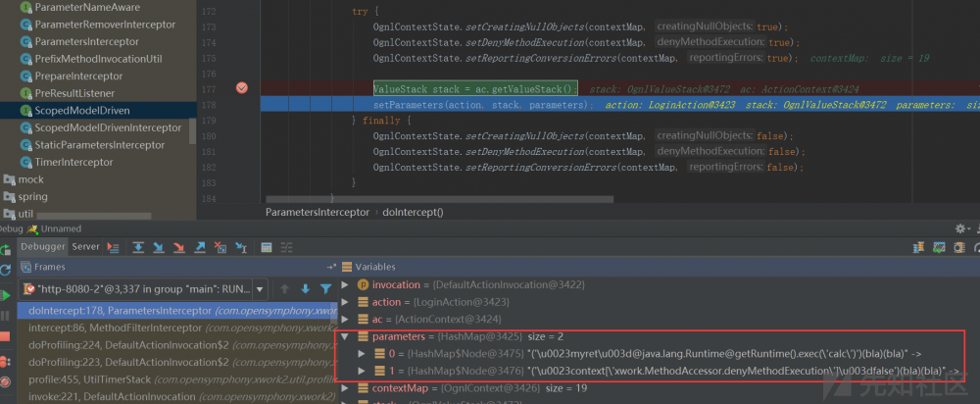980x404 pixels.
Task: Open the PrefixMethodInvocationUtil class
Action: tap(98, 59)
